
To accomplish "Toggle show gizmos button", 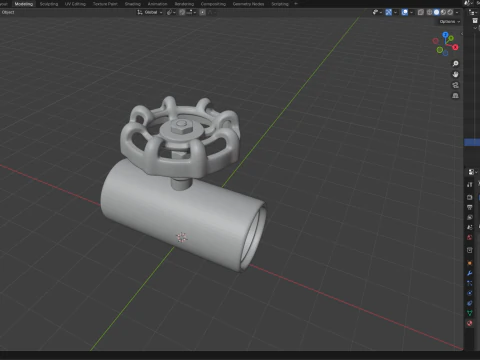I will click(389, 12).
